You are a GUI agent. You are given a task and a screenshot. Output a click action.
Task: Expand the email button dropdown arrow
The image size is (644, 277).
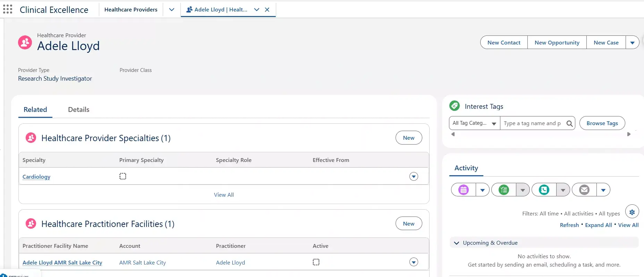(603, 190)
